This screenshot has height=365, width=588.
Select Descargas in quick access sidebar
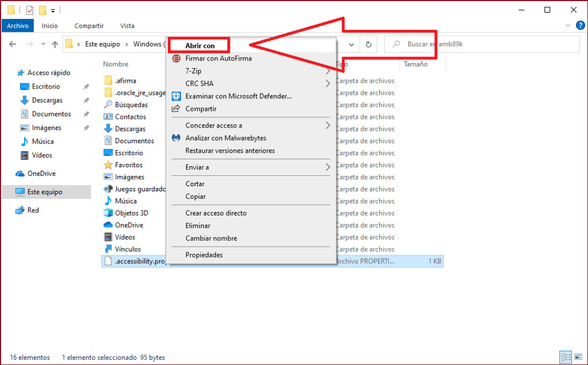pos(47,100)
